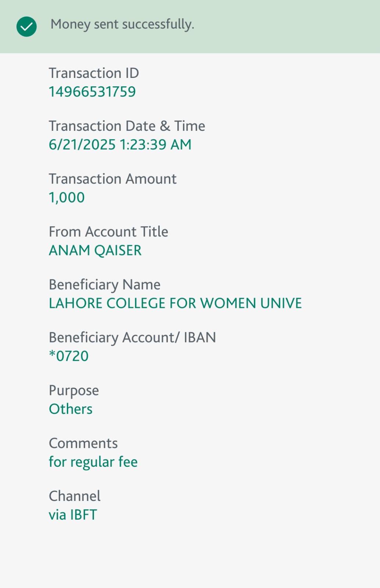Click the purpose value Others

tap(70, 409)
